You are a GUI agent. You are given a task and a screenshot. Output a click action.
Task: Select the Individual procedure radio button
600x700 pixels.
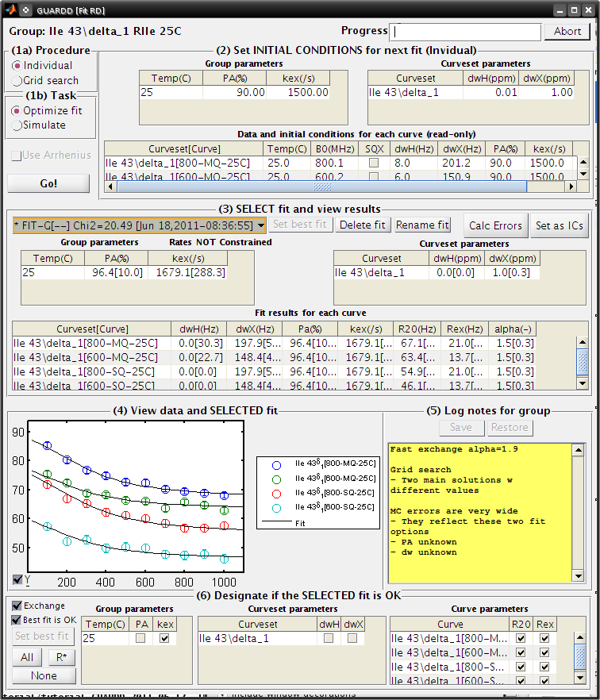tap(17, 66)
